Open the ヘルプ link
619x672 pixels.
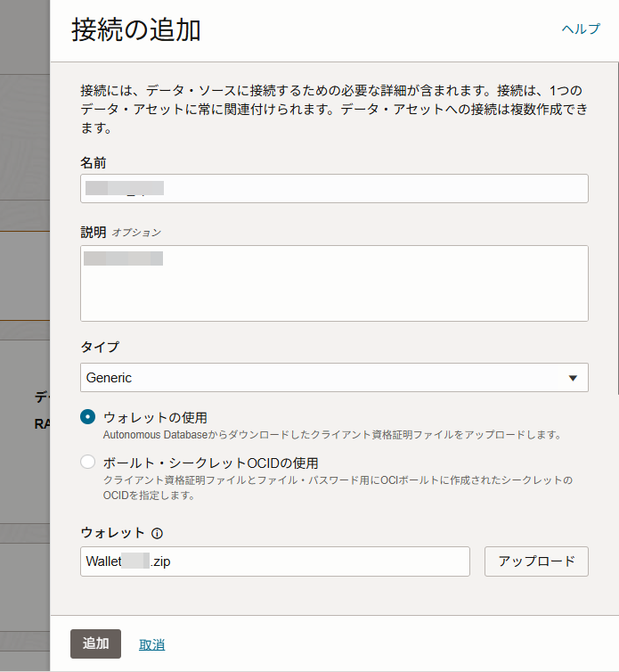pyautogui.click(x=581, y=29)
